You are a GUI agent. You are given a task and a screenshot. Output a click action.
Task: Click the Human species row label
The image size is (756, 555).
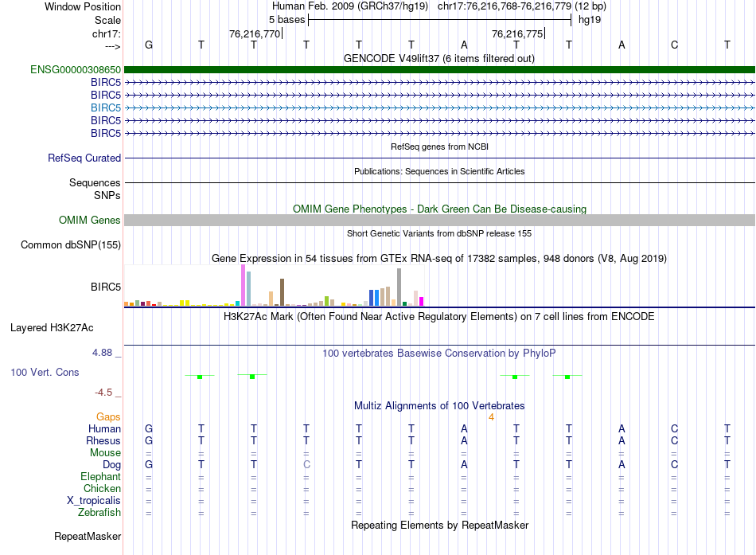104,428
